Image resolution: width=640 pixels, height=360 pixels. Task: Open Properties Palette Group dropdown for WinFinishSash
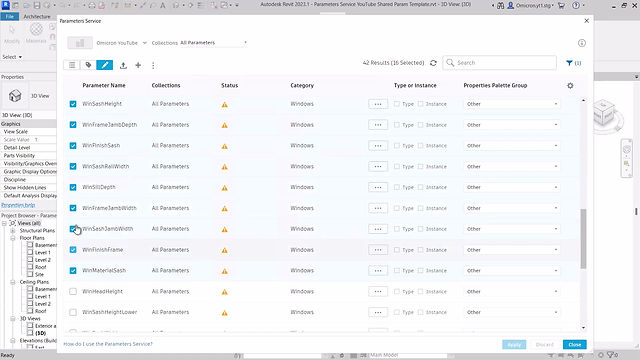pyautogui.click(x=511, y=146)
